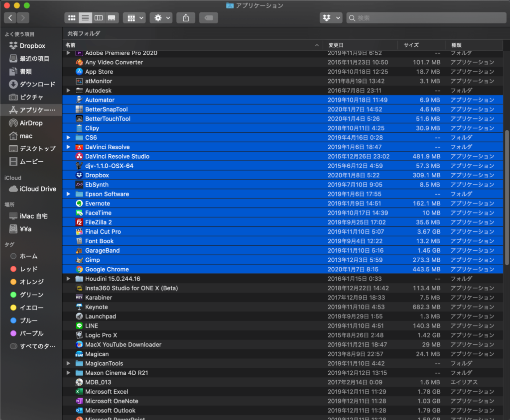Select the GarageBand app icon
This screenshot has height=420, width=510.
(x=79, y=251)
